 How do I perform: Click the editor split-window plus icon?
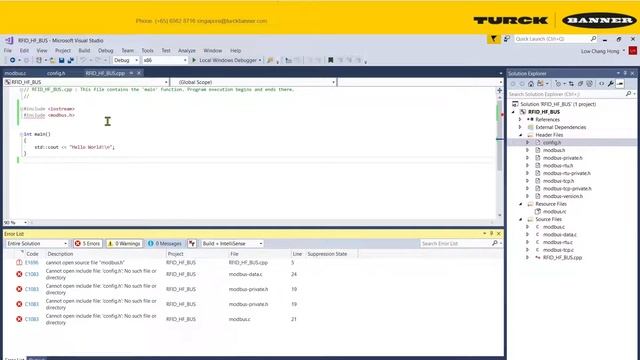tap(500, 91)
